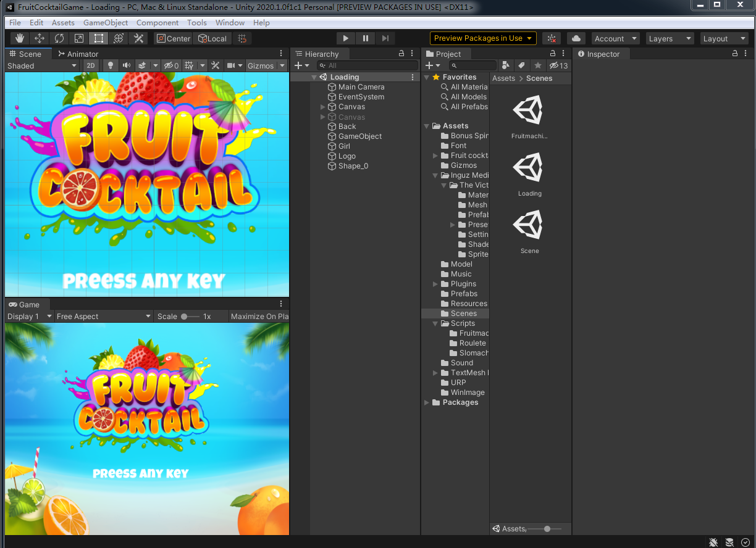Click the Gizmos button

(x=261, y=65)
